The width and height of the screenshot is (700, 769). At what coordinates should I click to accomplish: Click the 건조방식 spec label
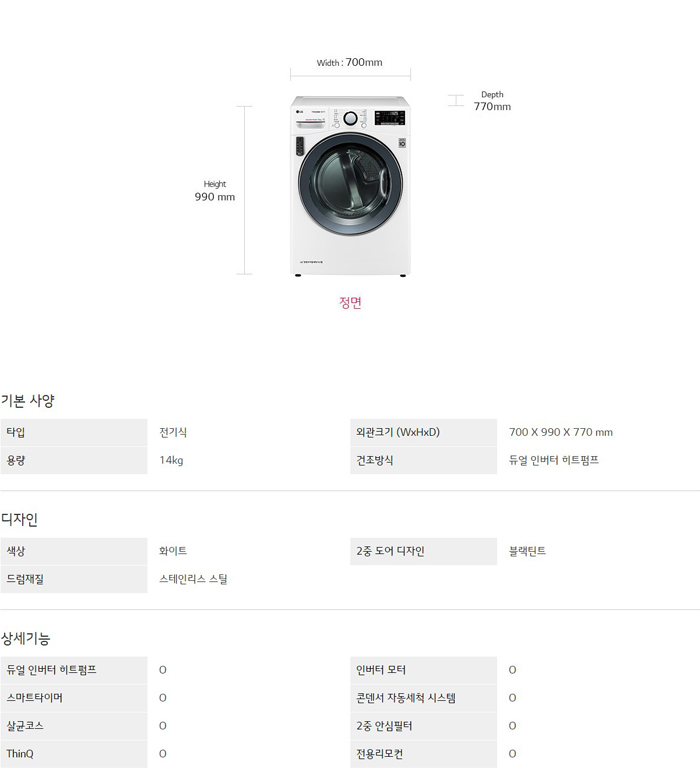pyautogui.click(x=375, y=461)
